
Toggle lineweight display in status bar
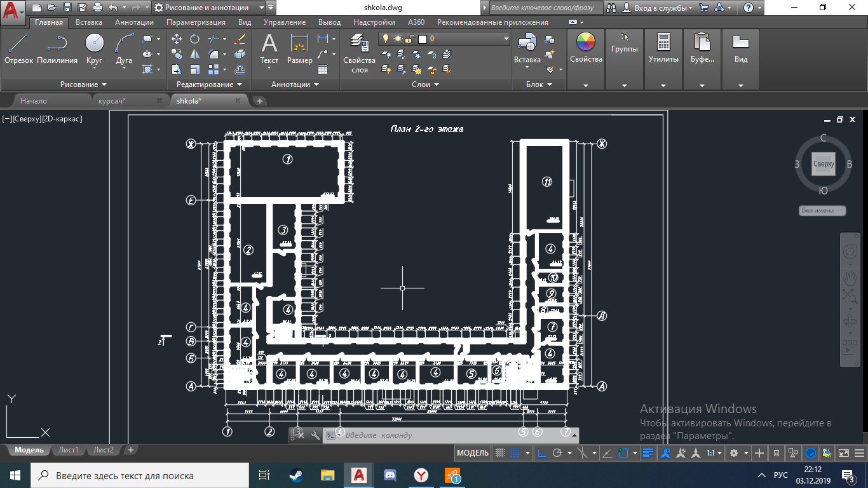tap(648, 453)
